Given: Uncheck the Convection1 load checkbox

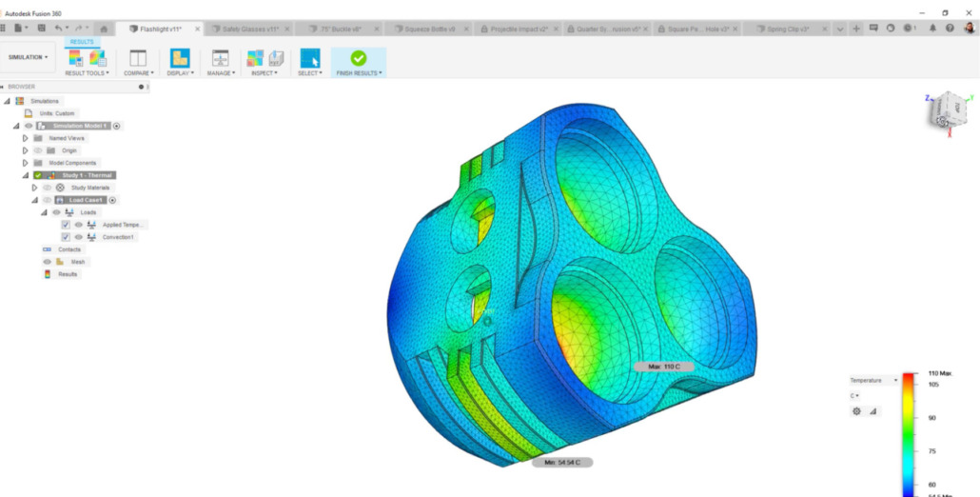Looking at the screenshot, I should tap(66, 238).
